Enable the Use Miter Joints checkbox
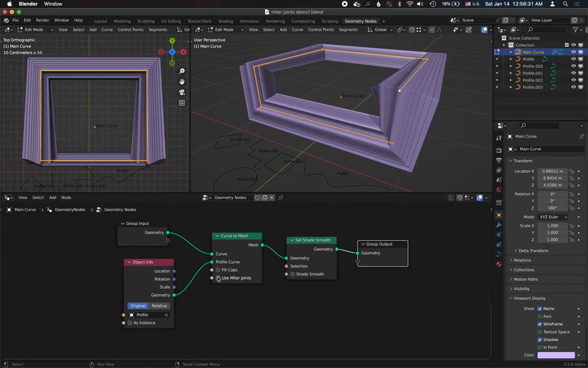Image resolution: width=588 pixels, height=368 pixels. pyautogui.click(x=218, y=278)
